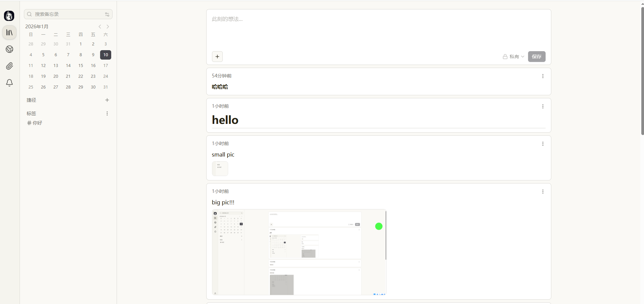Go to next month in calendar

pos(108,27)
